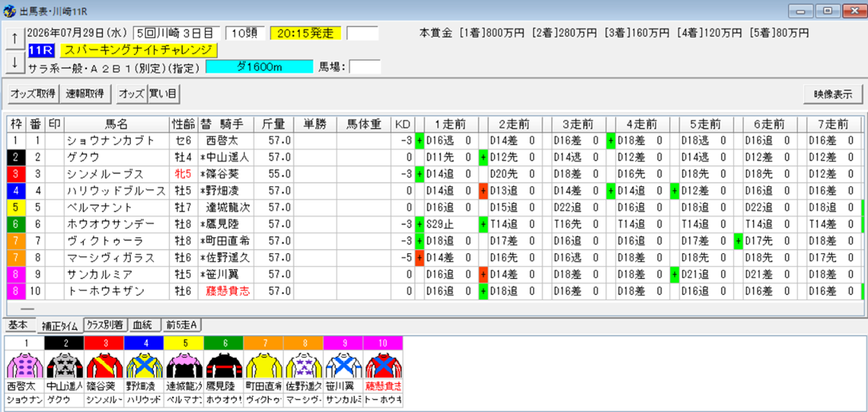Screen dimensions: 868x412
Task: Click 牝5 cell for シンメルーブス
Action: [x=182, y=174]
